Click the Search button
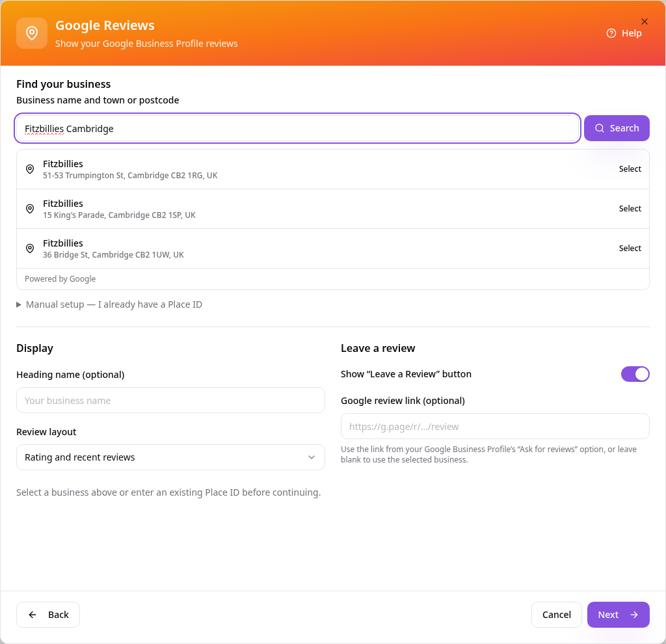 pyautogui.click(x=617, y=128)
